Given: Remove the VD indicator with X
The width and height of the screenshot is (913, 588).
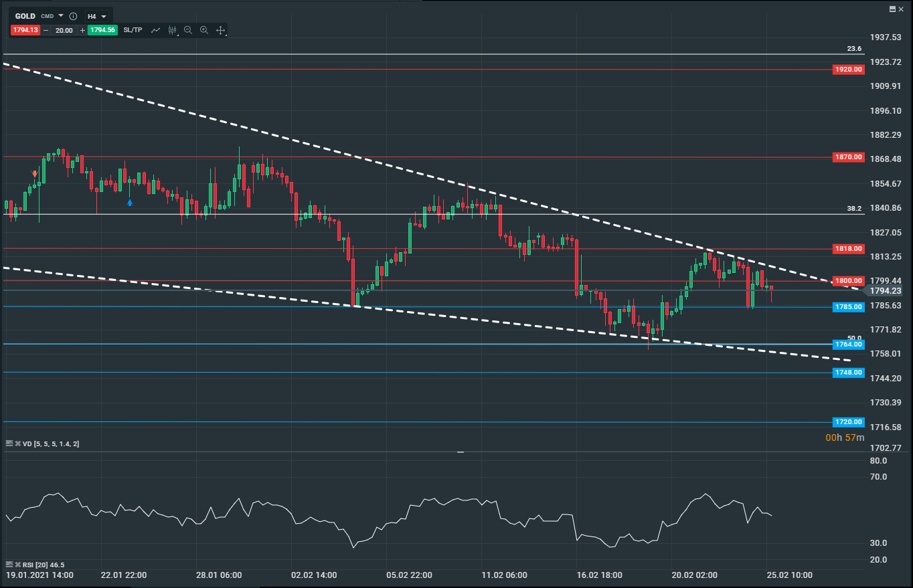Looking at the screenshot, I should [17, 444].
